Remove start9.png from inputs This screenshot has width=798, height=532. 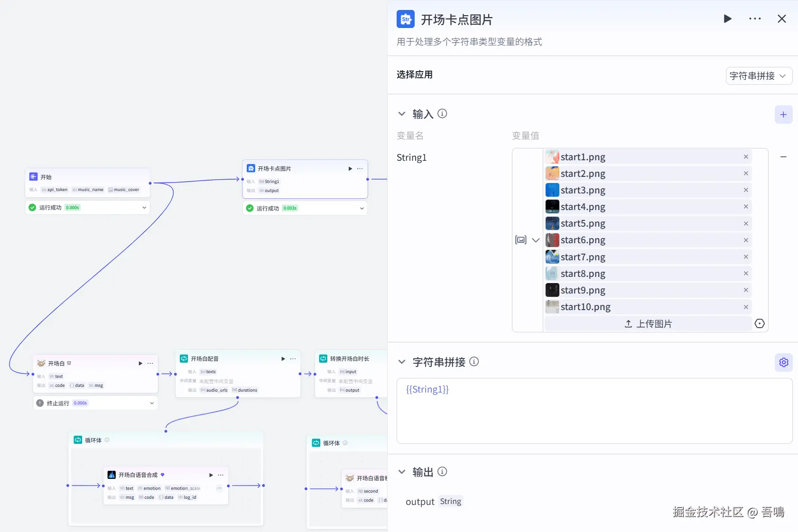(746, 290)
